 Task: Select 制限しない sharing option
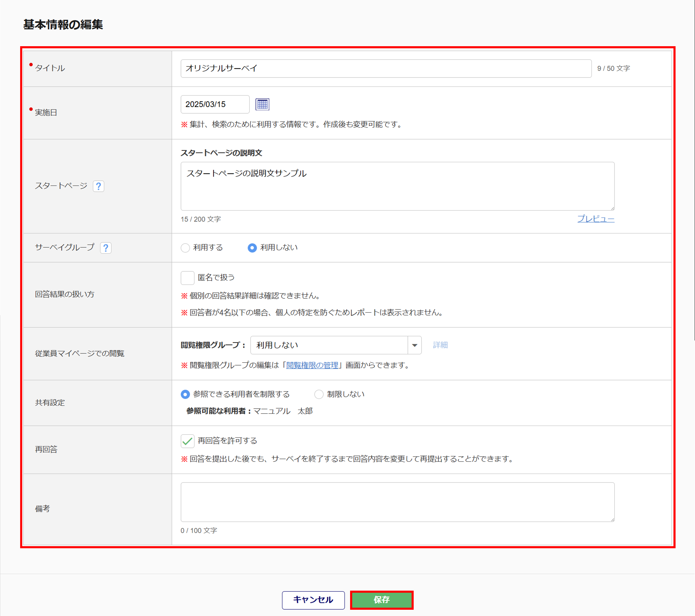pos(319,394)
